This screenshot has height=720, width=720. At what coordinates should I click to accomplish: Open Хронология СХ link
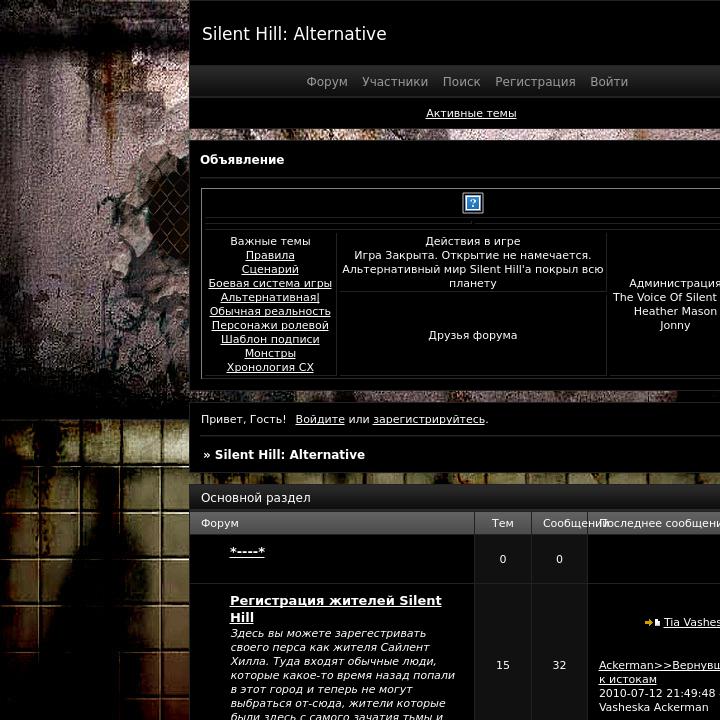[270, 367]
